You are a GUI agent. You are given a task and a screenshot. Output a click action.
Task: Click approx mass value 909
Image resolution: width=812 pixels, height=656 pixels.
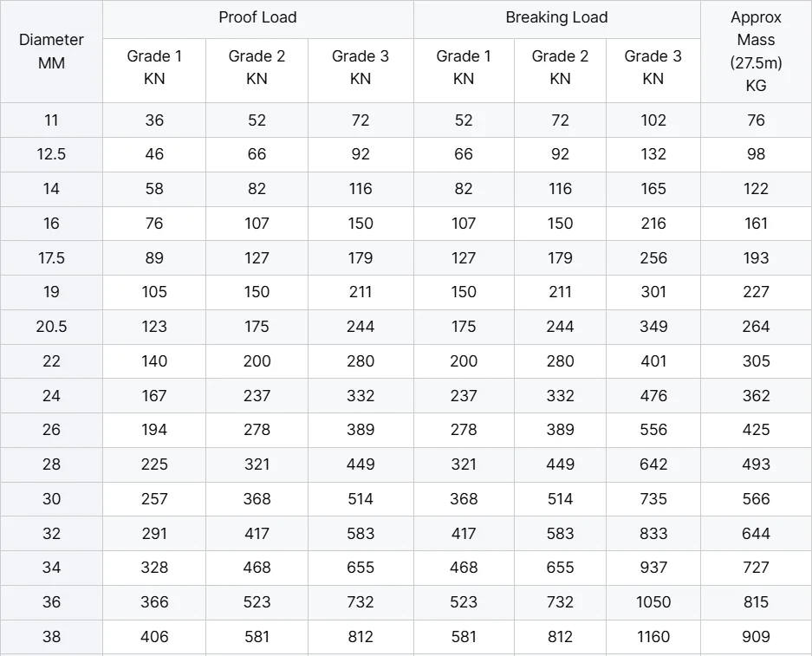tap(756, 637)
